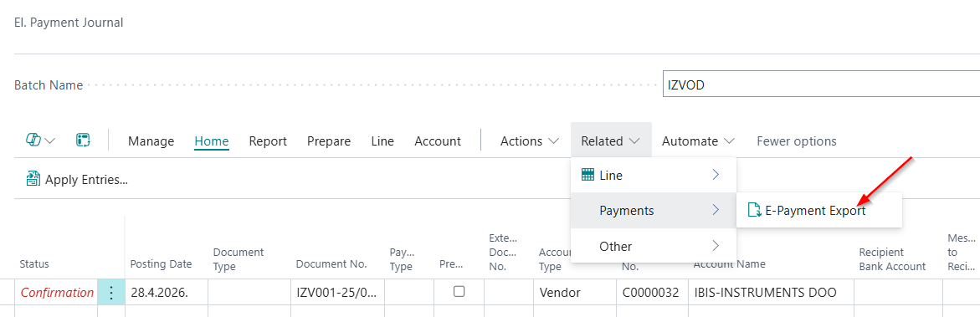The image size is (980, 317).
Task: Click the El. Payment Journal title
Action: click(69, 23)
